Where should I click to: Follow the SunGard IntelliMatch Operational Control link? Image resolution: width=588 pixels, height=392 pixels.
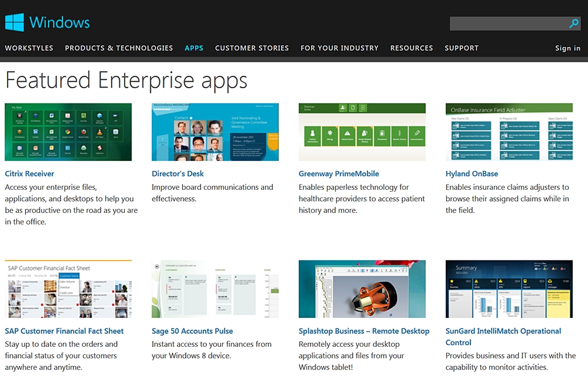[503, 337]
